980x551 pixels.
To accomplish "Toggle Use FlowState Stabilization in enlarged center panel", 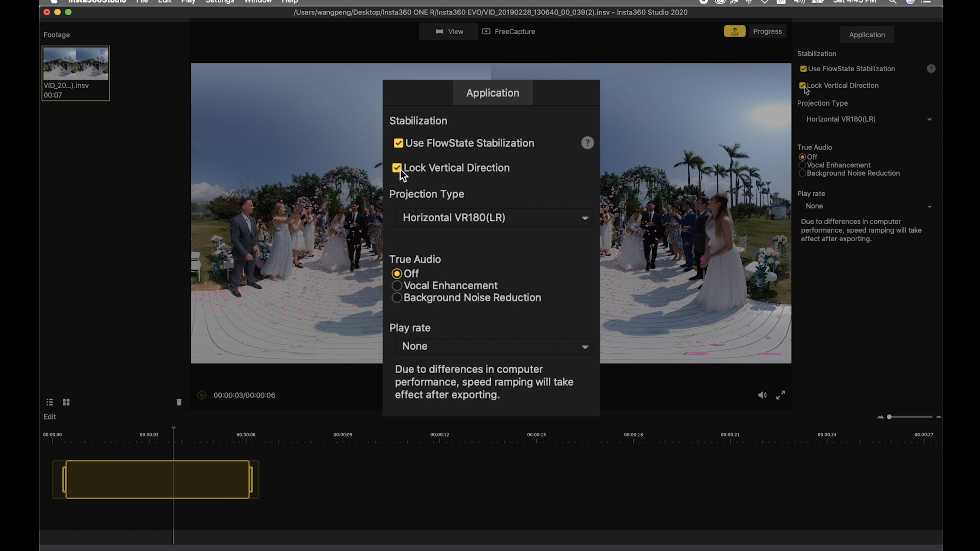I will [398, 143].
